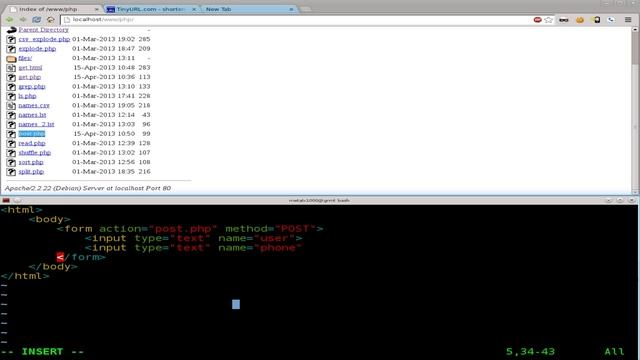Click the closing </body> tag line
The image size is (640, 360).
pyautogui.click(x=53, y=267)
